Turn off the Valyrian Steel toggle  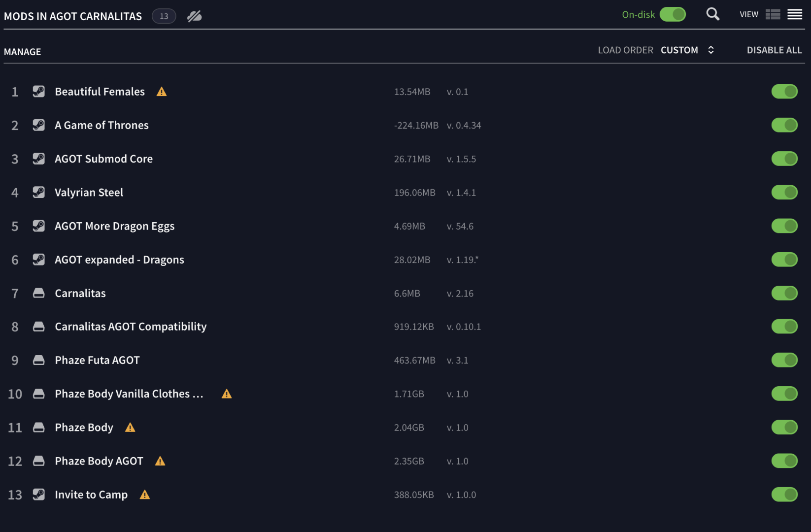point(784,192)
